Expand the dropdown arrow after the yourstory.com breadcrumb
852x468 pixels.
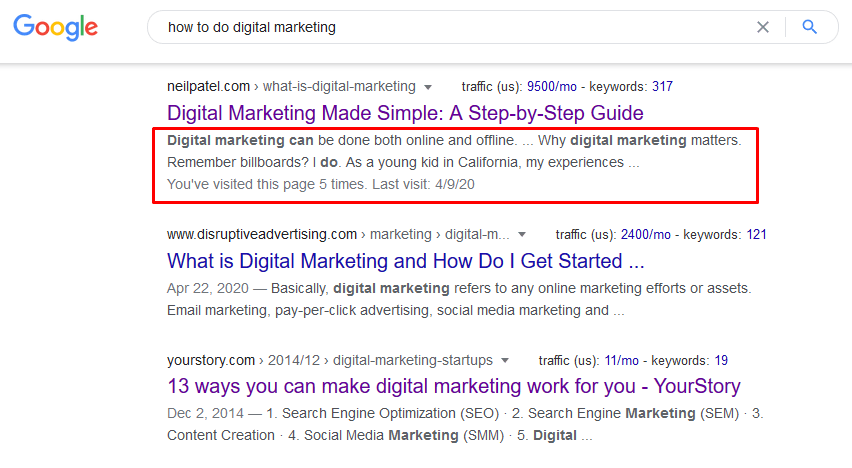(x=505, y=360)
